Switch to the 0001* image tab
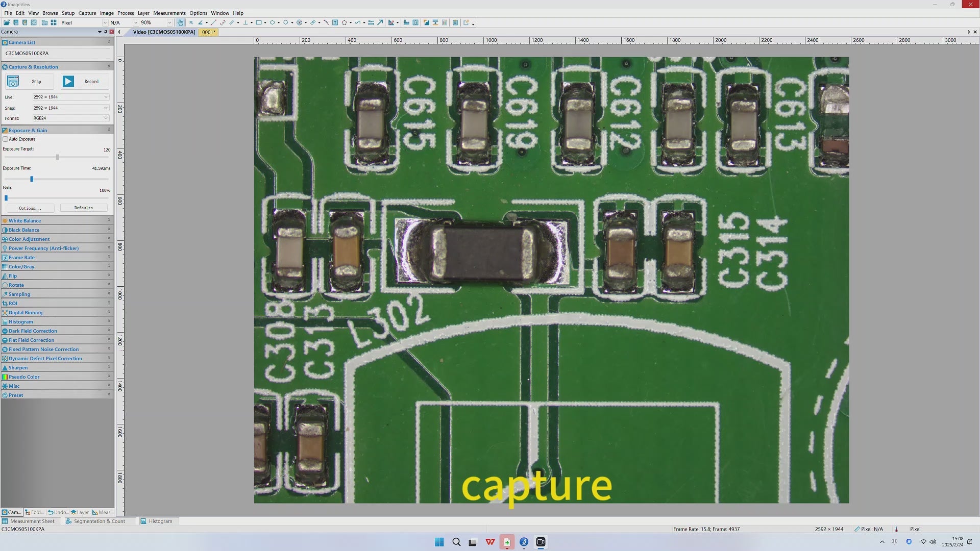The width and height of the screenshot is (980, 551). tap(208, 32)
